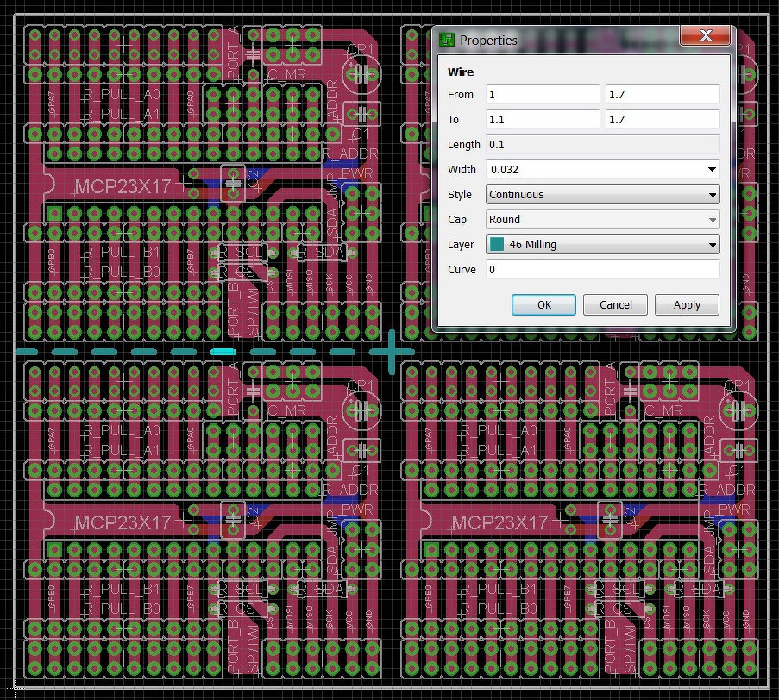Click the R_ADDR label on top-left board

(351, 154)
